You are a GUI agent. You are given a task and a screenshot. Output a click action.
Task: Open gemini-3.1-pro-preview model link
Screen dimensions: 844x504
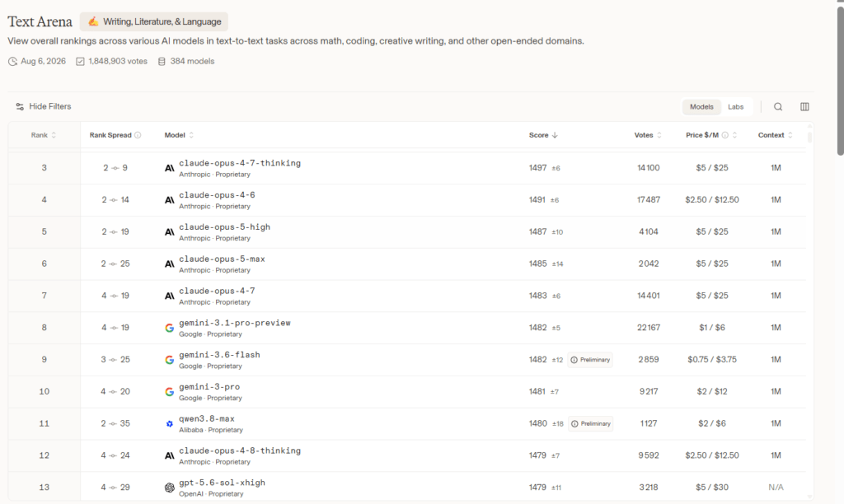coord(235,323)
